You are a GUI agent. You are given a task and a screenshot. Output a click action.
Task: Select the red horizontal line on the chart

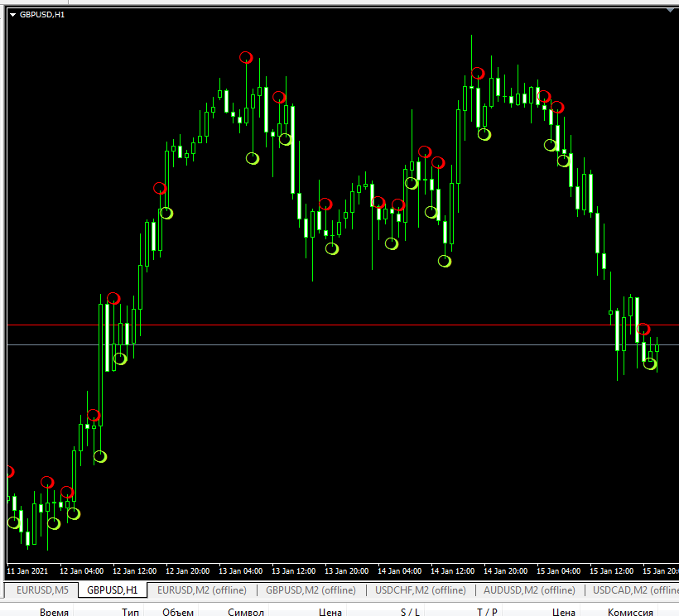343,325
